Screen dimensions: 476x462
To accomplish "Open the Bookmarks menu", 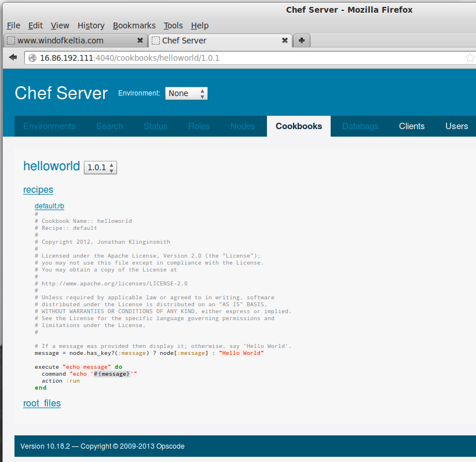I will coord(134,25).
